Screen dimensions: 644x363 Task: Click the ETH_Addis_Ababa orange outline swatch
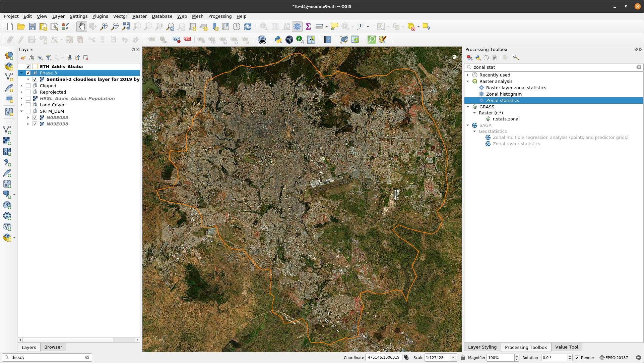(x=35, y=66)
